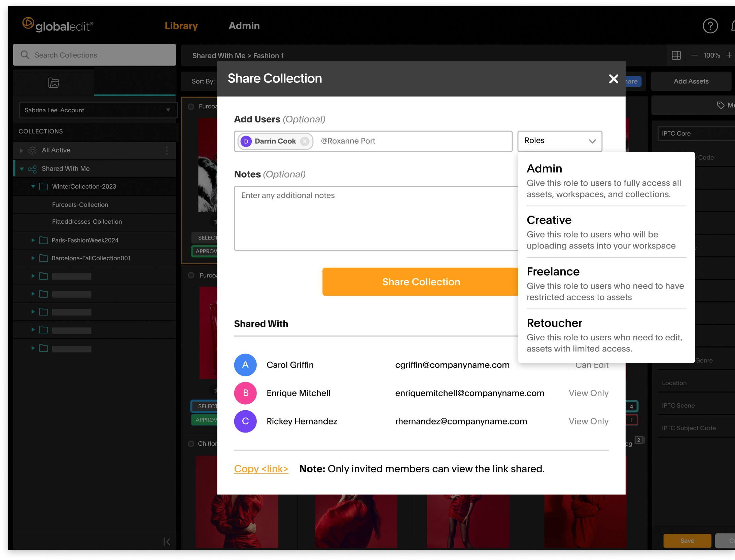Click the additional notes text area
This screenshot has width=735, height=560.
(x=376, y=218)
